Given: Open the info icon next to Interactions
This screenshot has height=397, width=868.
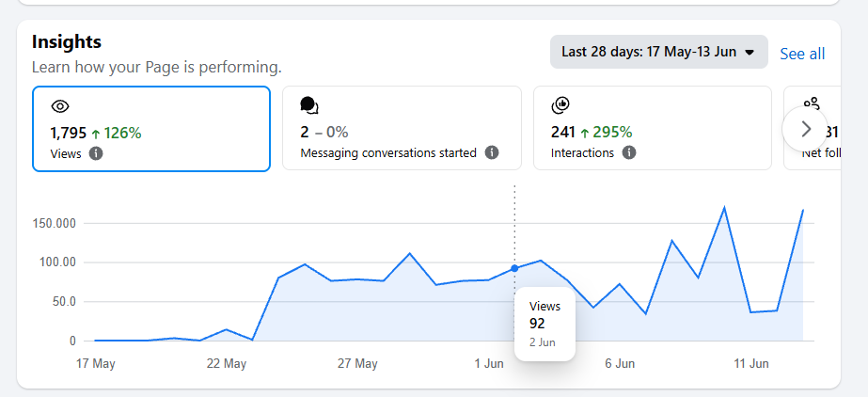Looking at the screenshot, I should (x=629, y=152).
